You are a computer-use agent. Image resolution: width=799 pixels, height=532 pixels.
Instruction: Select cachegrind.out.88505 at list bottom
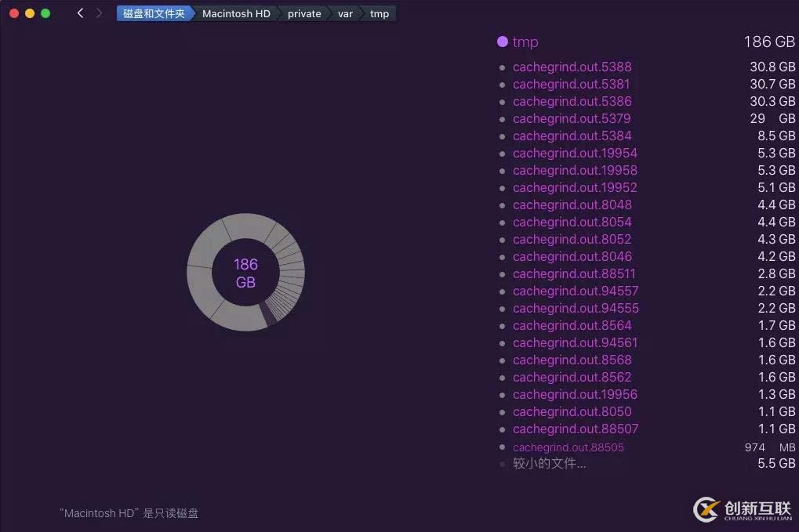tap(568, 447)
